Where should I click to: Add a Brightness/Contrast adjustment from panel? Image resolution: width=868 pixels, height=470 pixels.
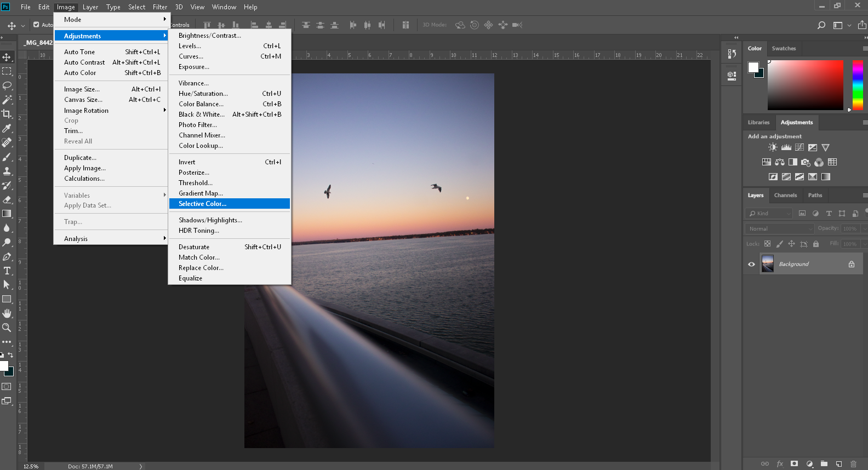[x=773, y=147]
